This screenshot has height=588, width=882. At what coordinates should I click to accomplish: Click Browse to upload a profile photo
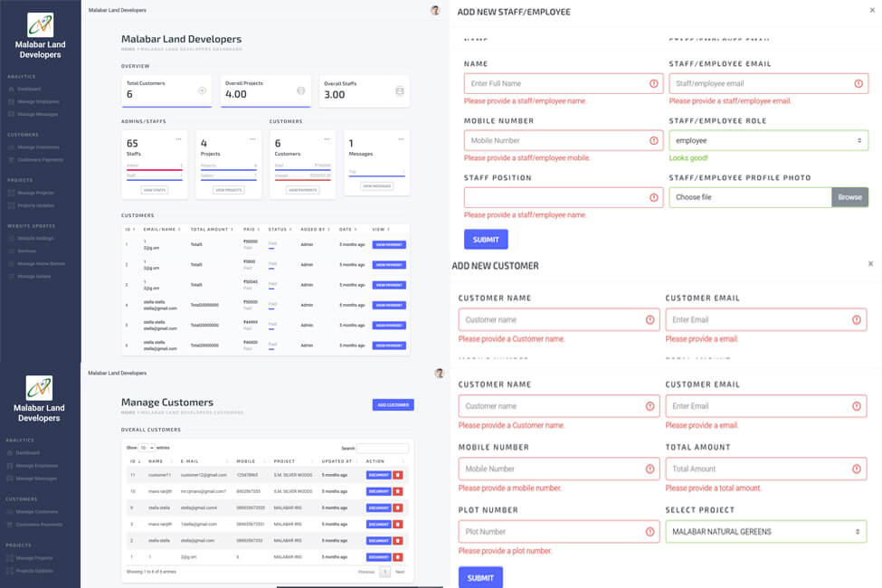tap(849, 197)
